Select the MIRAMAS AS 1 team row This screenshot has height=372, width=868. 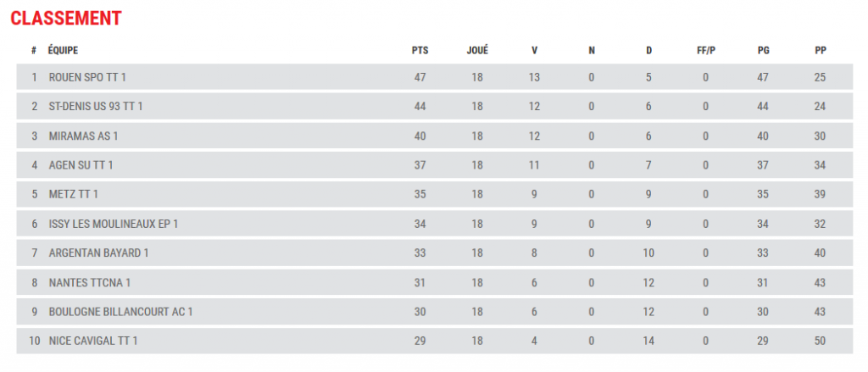coord(83,136)
